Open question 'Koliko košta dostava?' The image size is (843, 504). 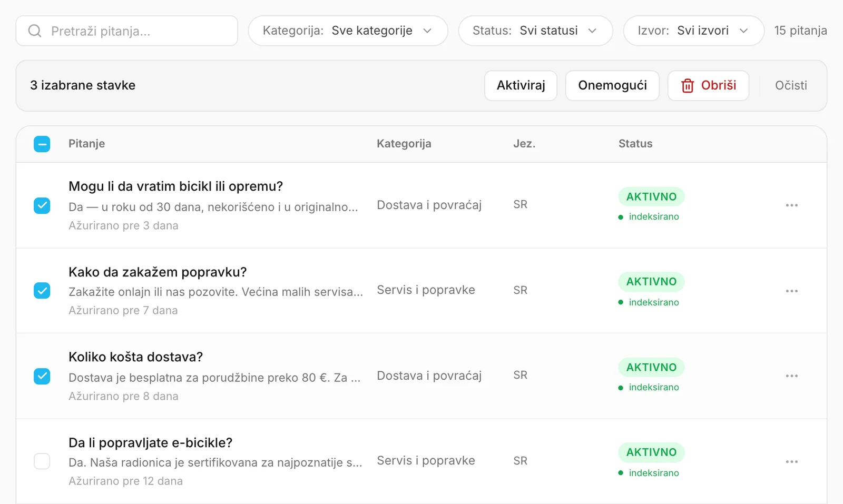point(135,357)
